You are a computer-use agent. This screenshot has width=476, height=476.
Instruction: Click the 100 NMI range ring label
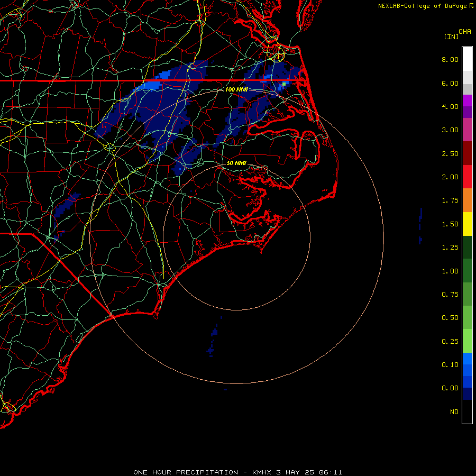pyautogui.click(x=236, y=89)
